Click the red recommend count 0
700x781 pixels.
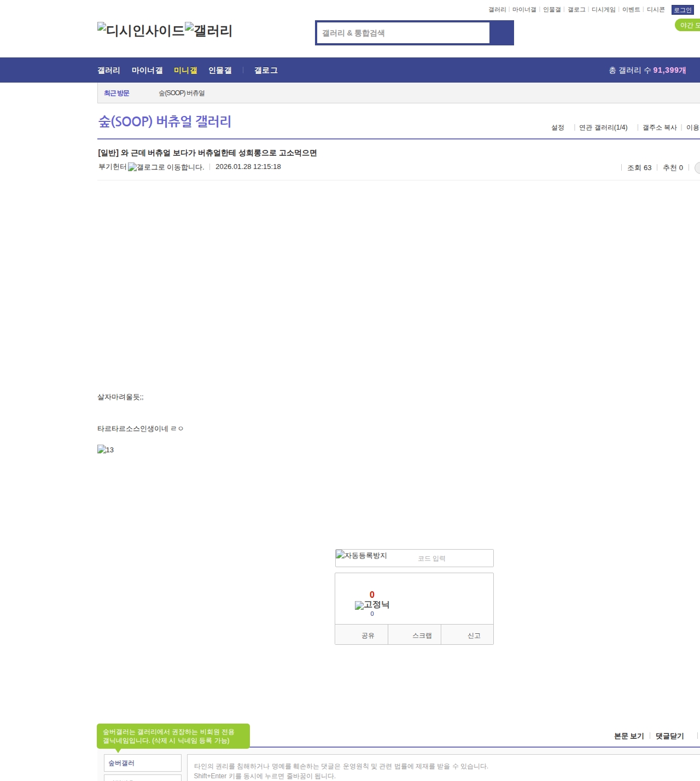click(x=372, y=595)
